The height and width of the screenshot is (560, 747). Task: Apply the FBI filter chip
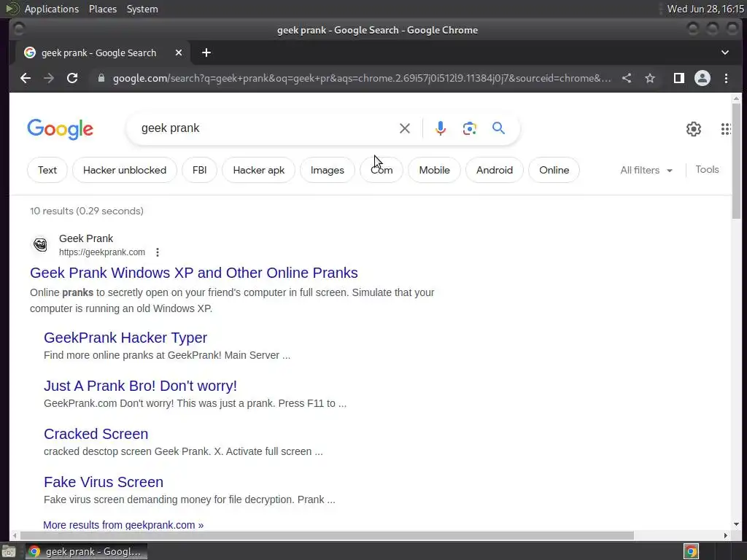pos(199,170)
